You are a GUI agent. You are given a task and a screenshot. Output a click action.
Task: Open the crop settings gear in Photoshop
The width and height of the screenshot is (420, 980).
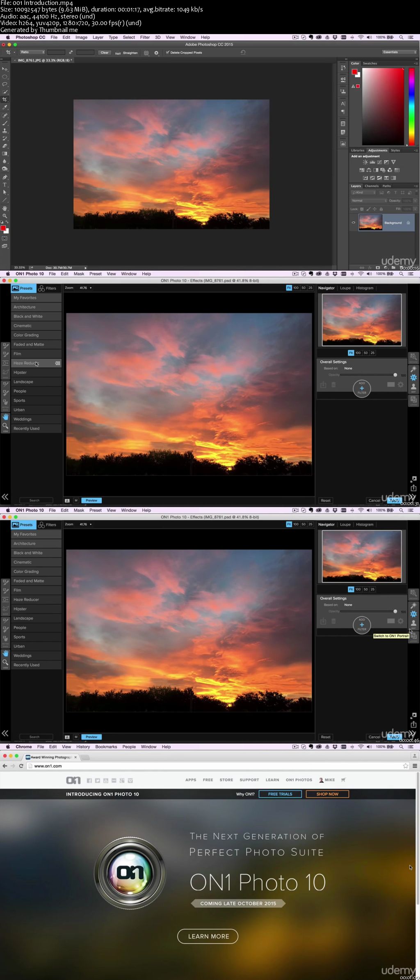pyautogui.click(x=156, y=53)
